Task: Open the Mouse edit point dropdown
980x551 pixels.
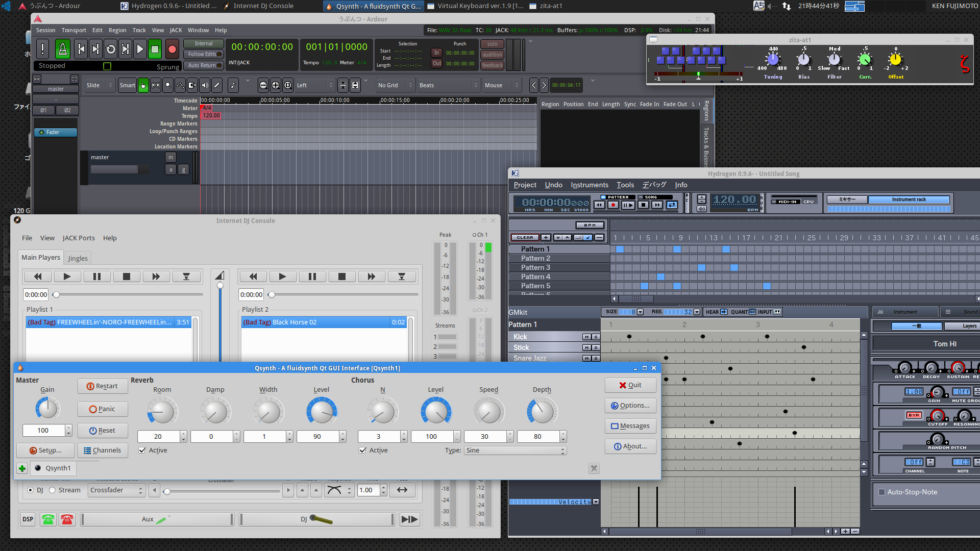Action: 501,85
